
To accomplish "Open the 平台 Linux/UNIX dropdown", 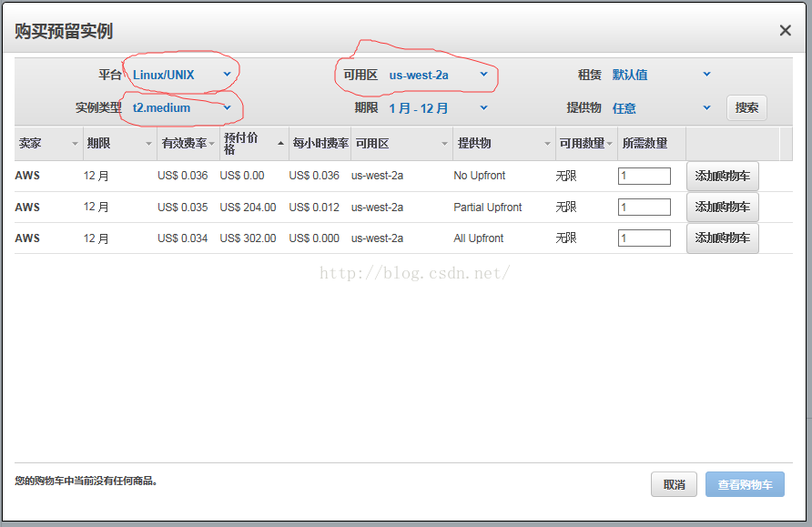I will [x=181, y=75].
